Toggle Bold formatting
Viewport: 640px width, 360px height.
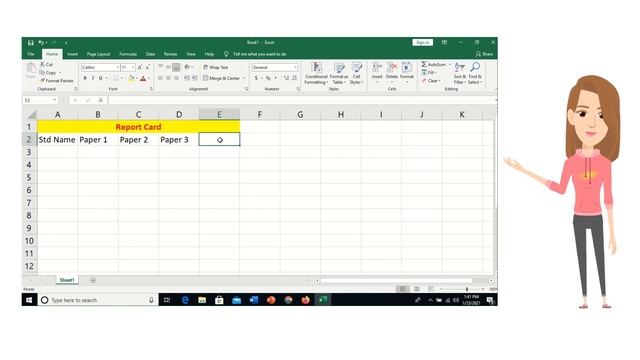click(x=85, y=78)
